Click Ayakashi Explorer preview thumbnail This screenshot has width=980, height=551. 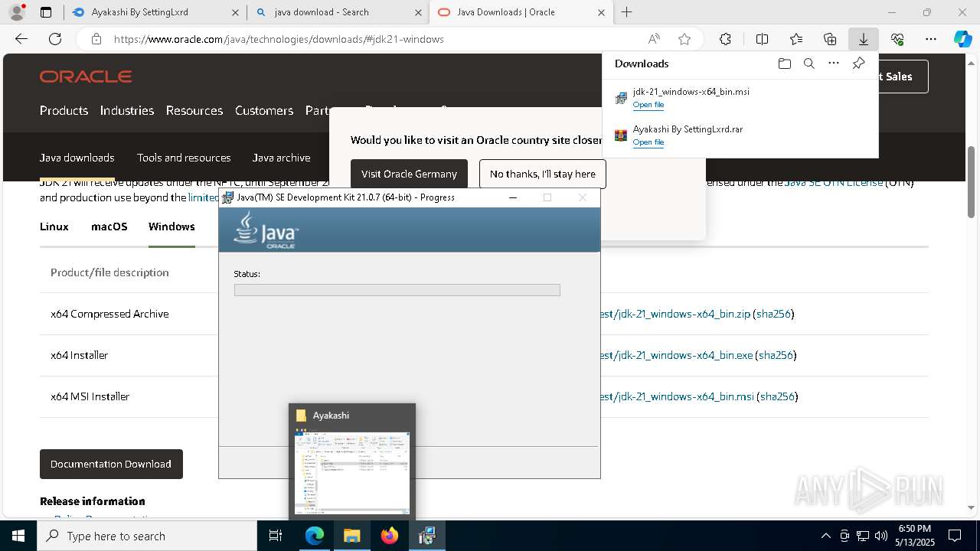coord(352,472)
